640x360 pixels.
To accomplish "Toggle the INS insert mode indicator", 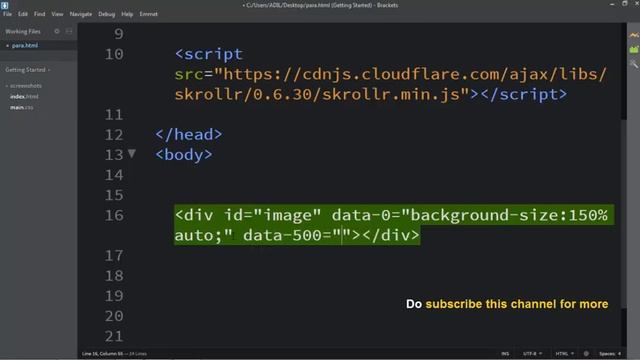I will pos(505,353).
